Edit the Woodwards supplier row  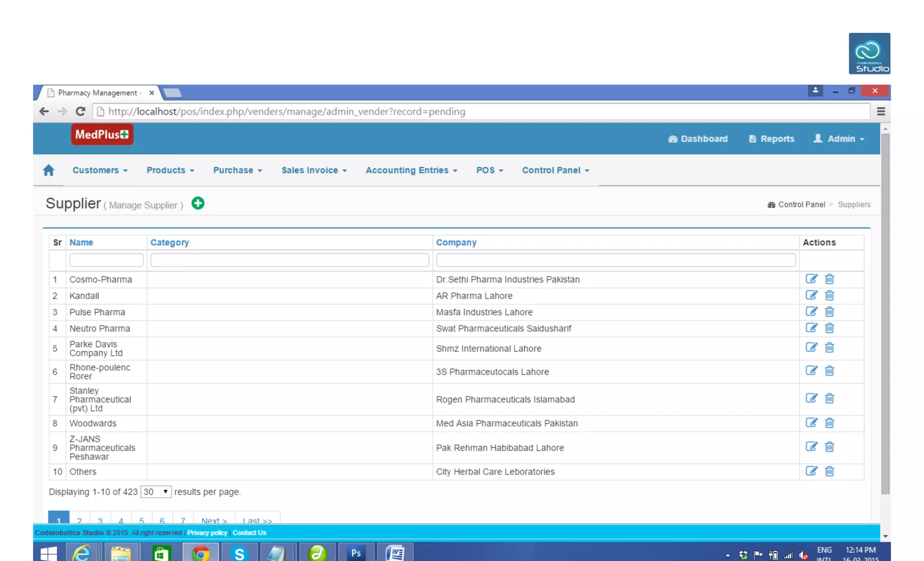pos(811,423)
